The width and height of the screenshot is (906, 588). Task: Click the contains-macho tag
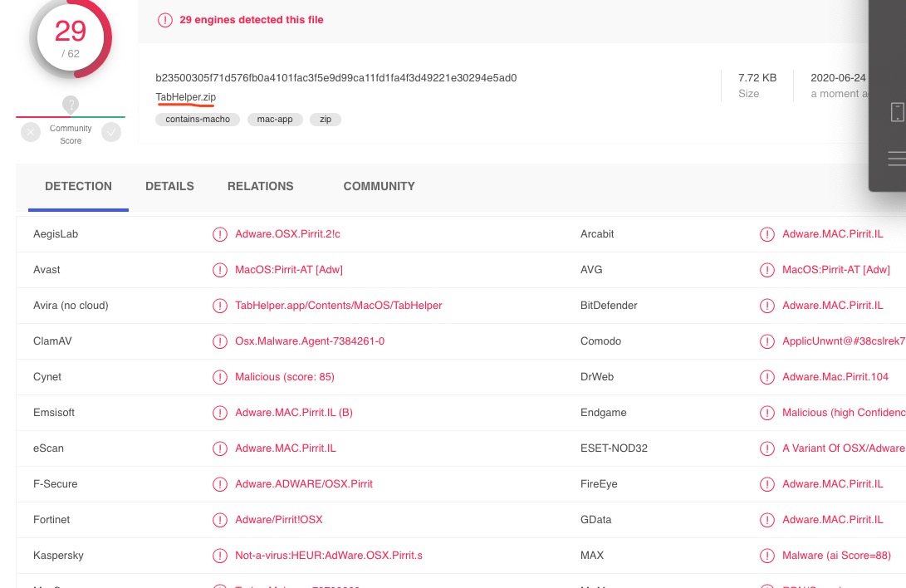coord(198,119)
